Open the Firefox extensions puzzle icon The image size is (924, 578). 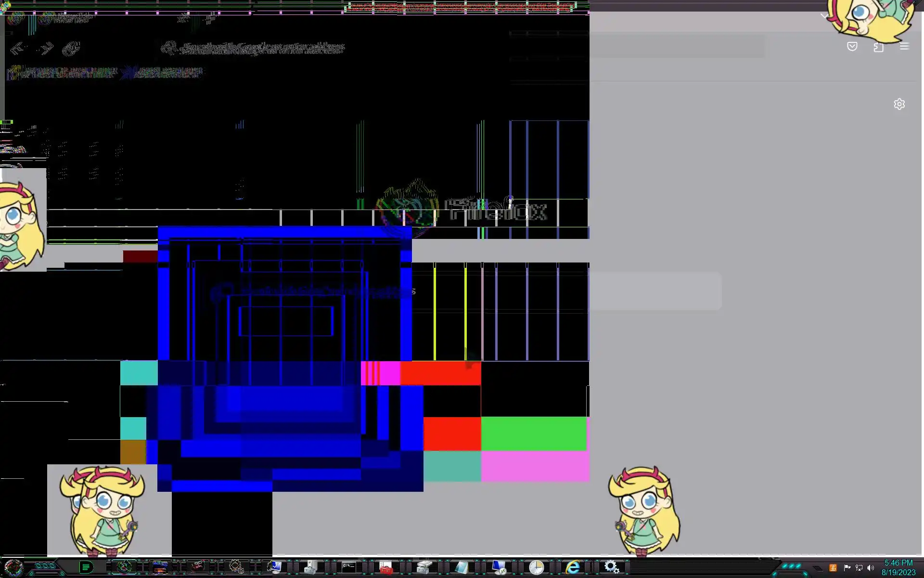pos(878,47)
